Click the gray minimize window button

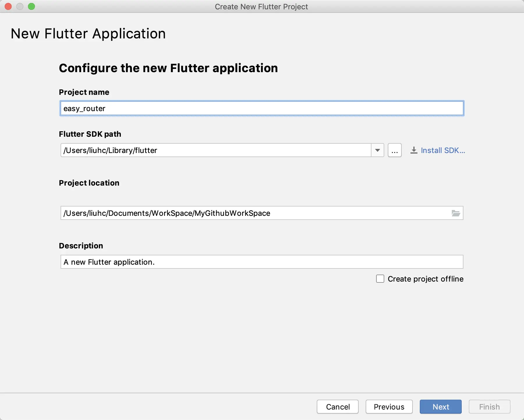(20, 6)
